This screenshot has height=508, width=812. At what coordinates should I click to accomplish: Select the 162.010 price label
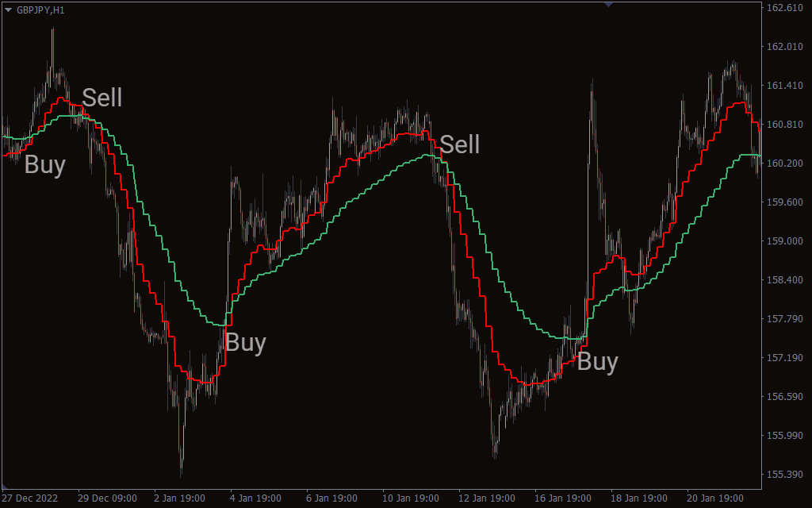784,47
